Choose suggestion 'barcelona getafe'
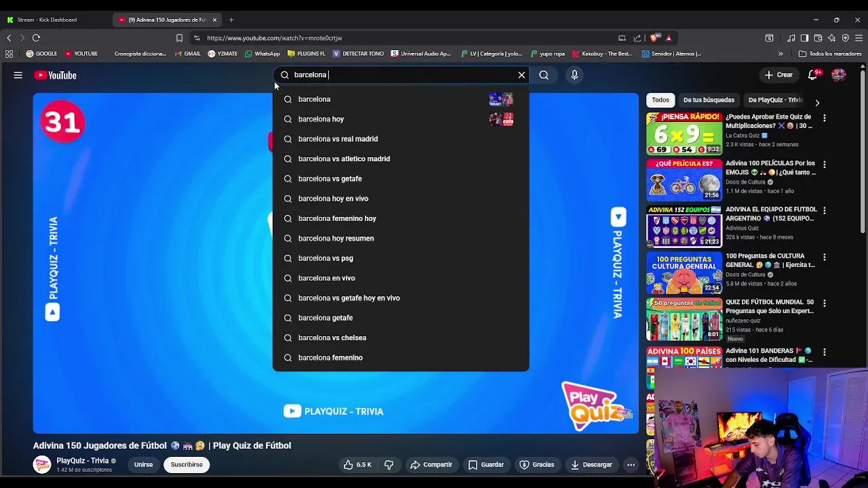 tap(401, 318)
